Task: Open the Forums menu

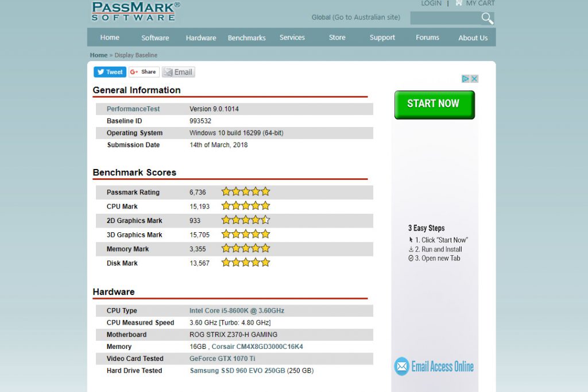Action: (x=427, y=37)
